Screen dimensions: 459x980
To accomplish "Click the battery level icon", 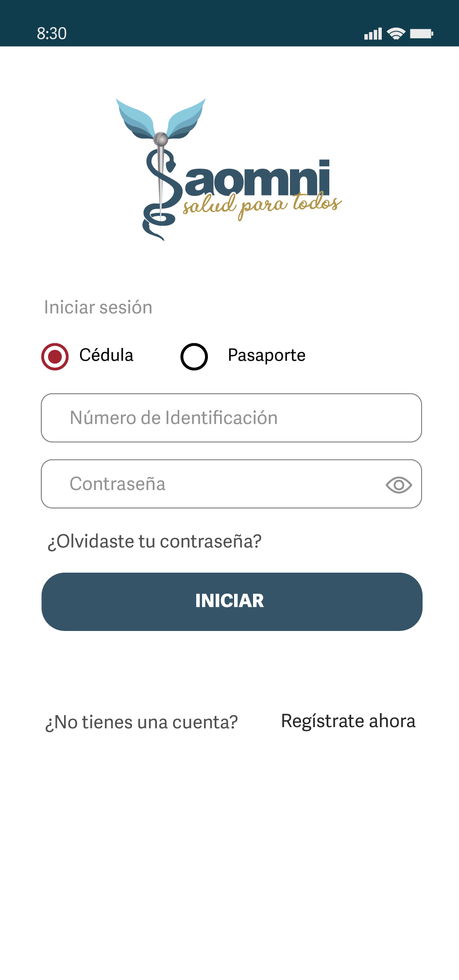I will (421, 34).
